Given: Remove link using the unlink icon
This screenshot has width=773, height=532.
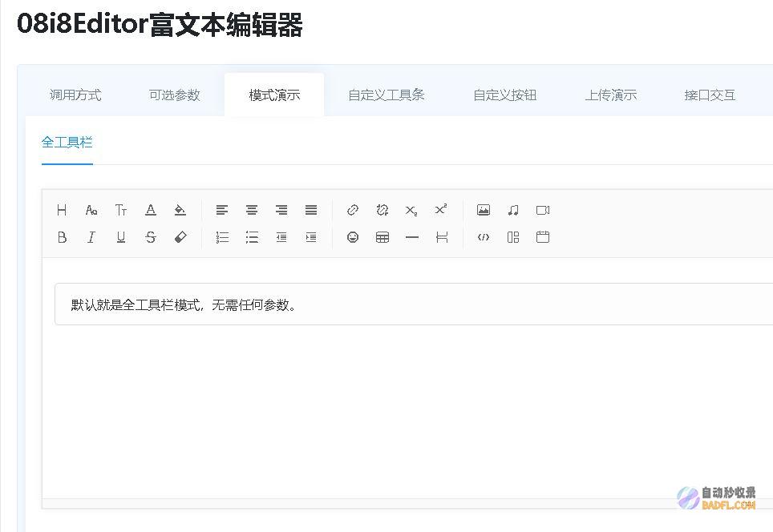Looking at the screenshot, I should (382, 211).
